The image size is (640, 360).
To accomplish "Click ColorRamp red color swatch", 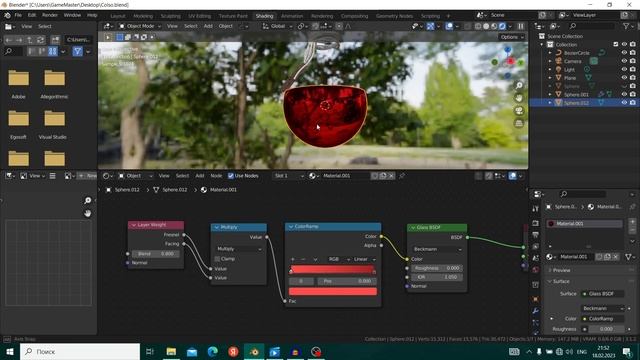I will [333, 291].
